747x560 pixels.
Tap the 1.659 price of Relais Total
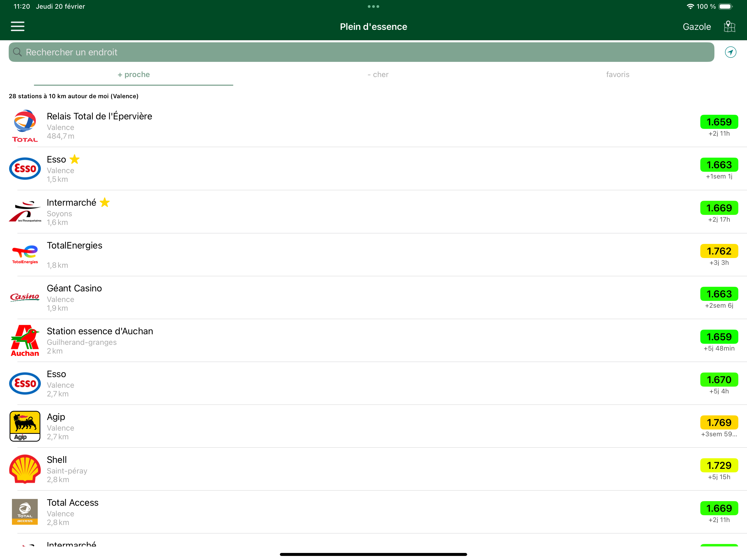pyautogui.click(x=719, y=122)
